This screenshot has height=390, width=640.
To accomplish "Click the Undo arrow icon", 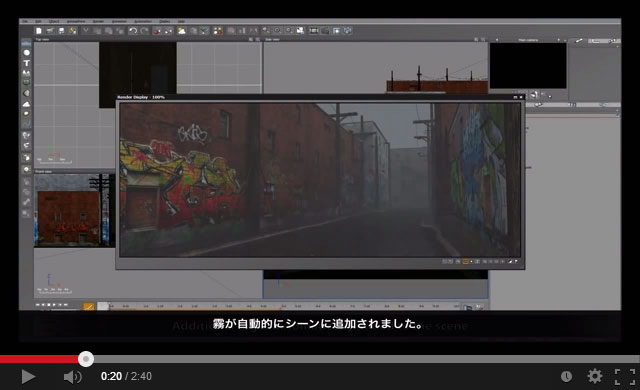I will [133, 31].
